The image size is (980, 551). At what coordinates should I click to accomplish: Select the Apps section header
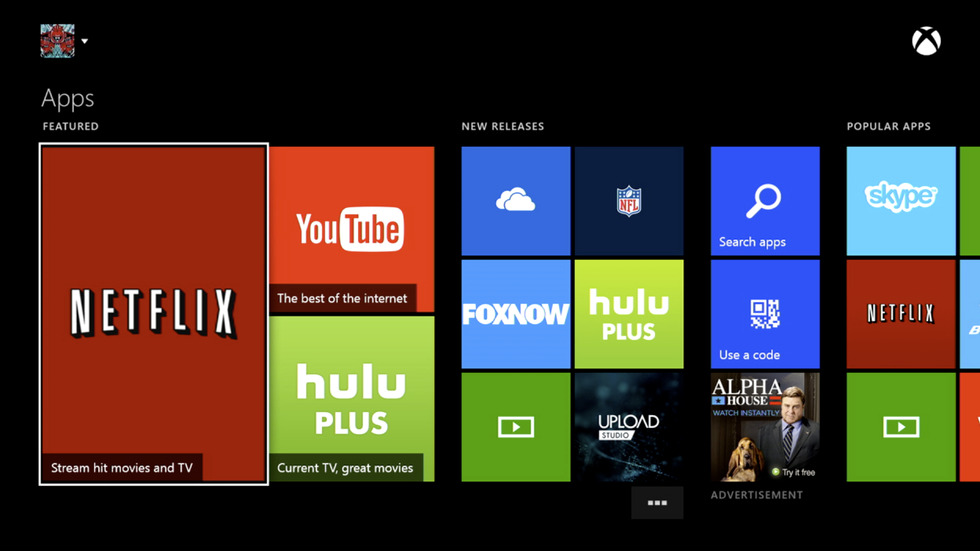click(67, 97)
